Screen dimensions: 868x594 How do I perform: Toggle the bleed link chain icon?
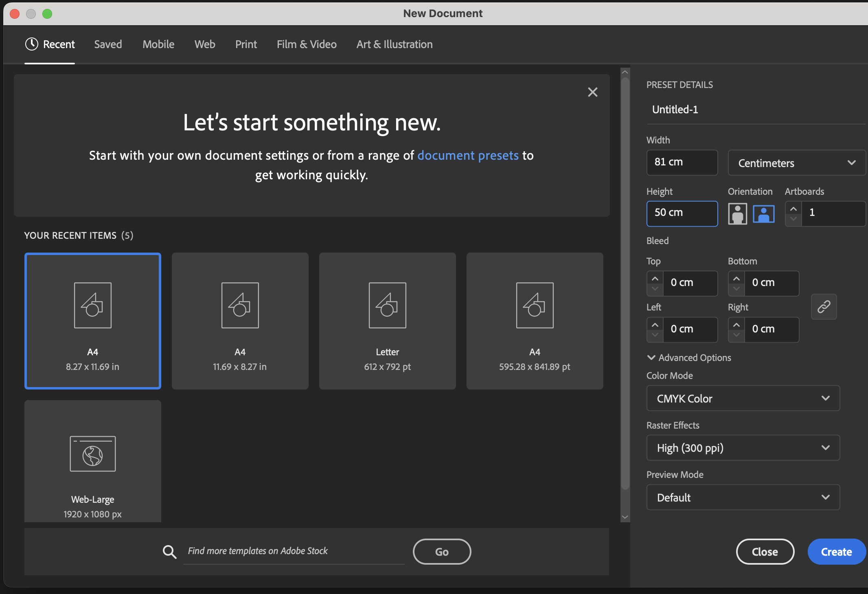tap(824, 306)
